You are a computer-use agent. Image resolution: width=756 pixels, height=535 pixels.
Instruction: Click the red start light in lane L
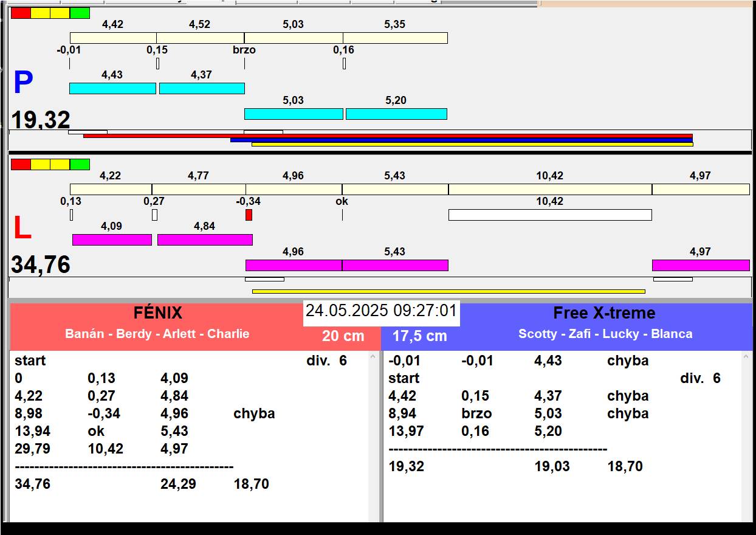point(21,164)
